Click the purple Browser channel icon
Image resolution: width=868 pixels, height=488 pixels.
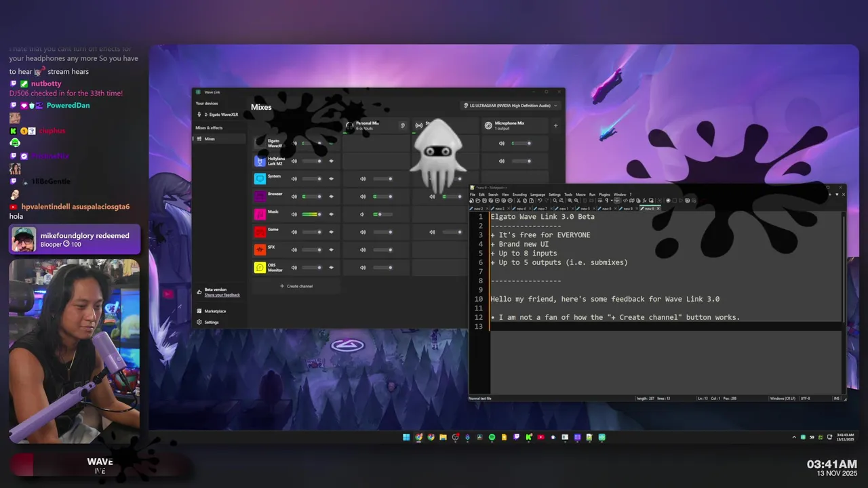point(260,196)
